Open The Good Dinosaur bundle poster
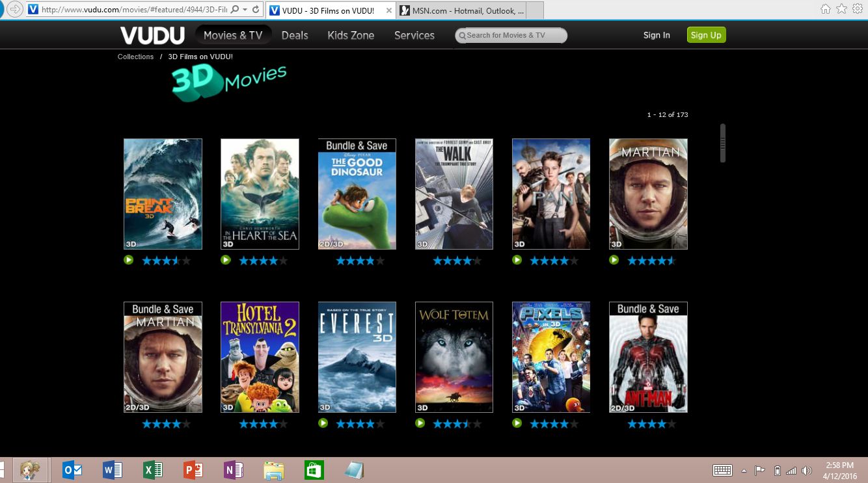 click(357, 194)
